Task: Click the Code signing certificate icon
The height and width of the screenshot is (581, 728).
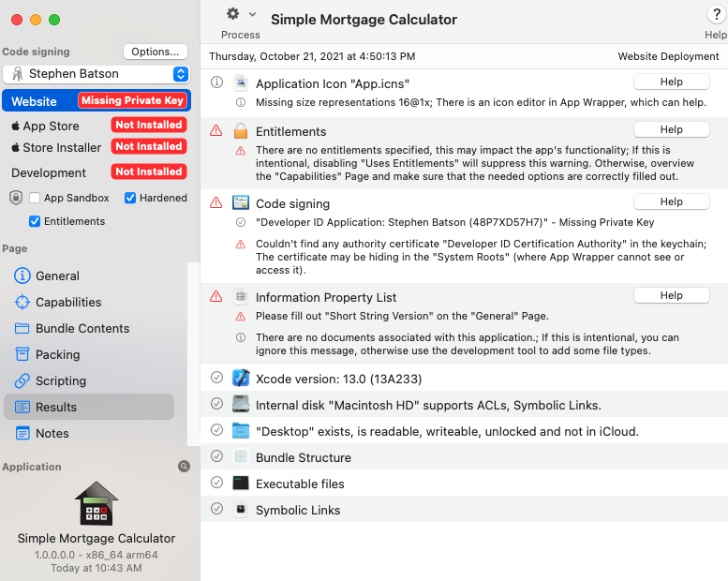Action: [x=241, y=202]
